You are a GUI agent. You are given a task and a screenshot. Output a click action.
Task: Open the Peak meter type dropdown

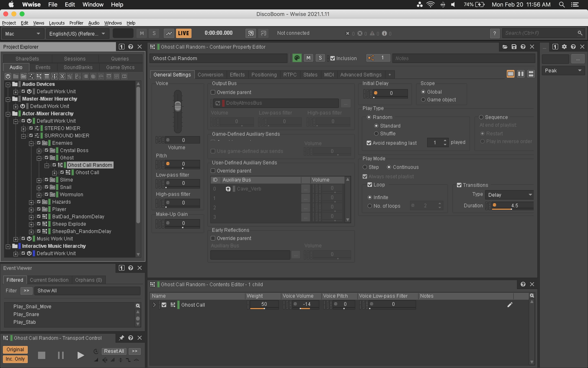(563, 71)
